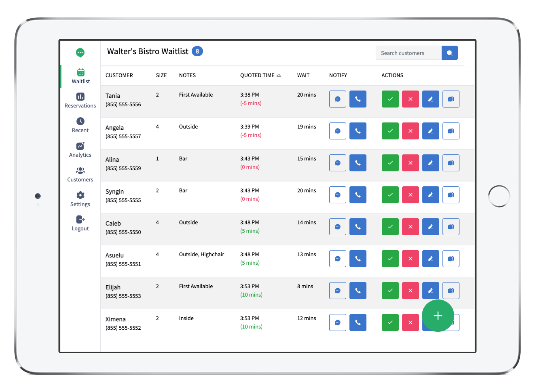This screenshot has width=535, height=392.
Task: Open the chat conversation for Asuelu
Action: pyautogui.click(x=451, y=259)
